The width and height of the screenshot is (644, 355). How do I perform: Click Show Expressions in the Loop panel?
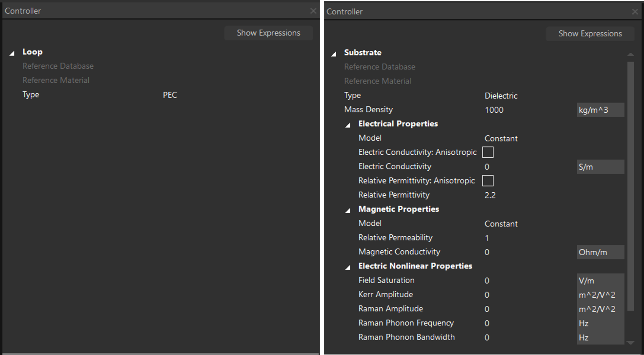pyautogui.click(x=268, y=33)
